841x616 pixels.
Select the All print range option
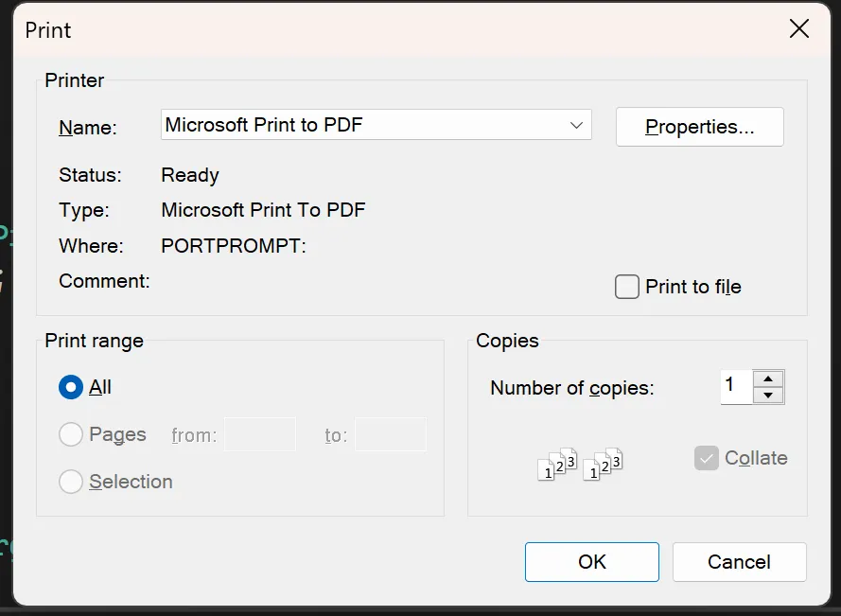(71, 387)
